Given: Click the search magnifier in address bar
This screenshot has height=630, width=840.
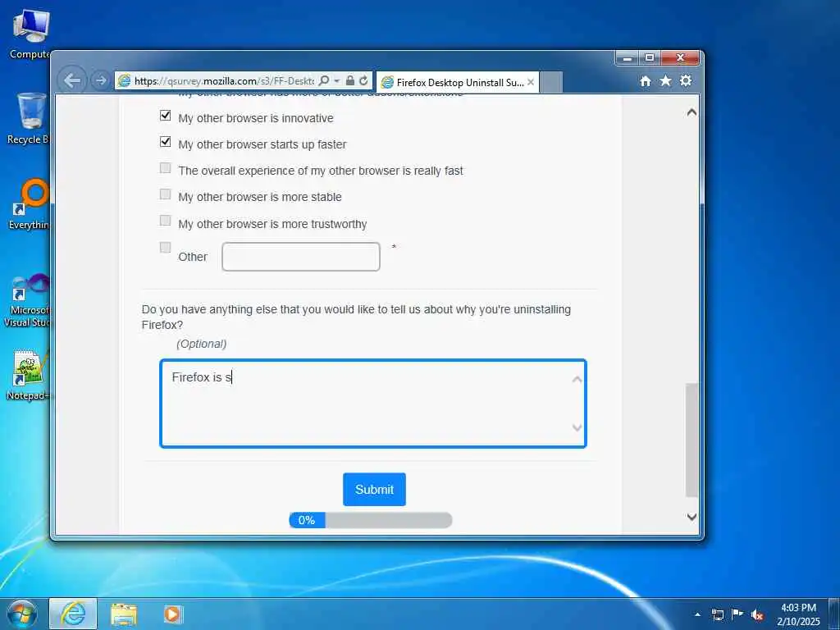Looking at the screenshot, I should (323, 81).
